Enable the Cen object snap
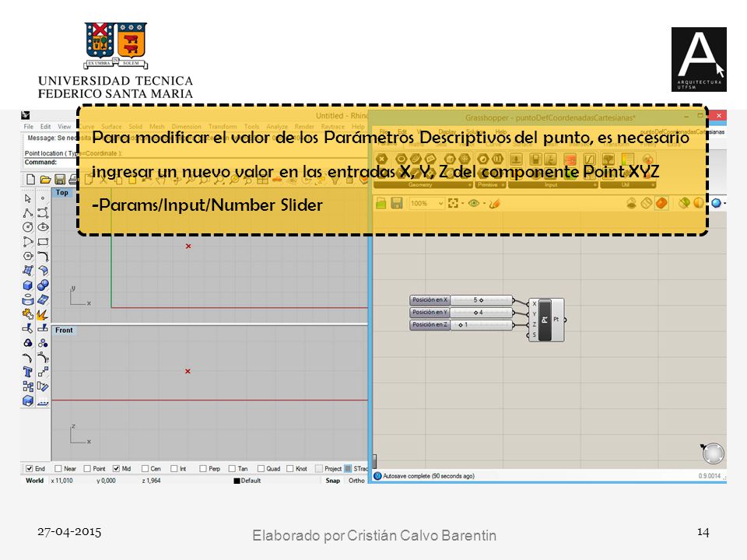The width and height of the screenshot is (747, 560). click(x=145, y=468)
